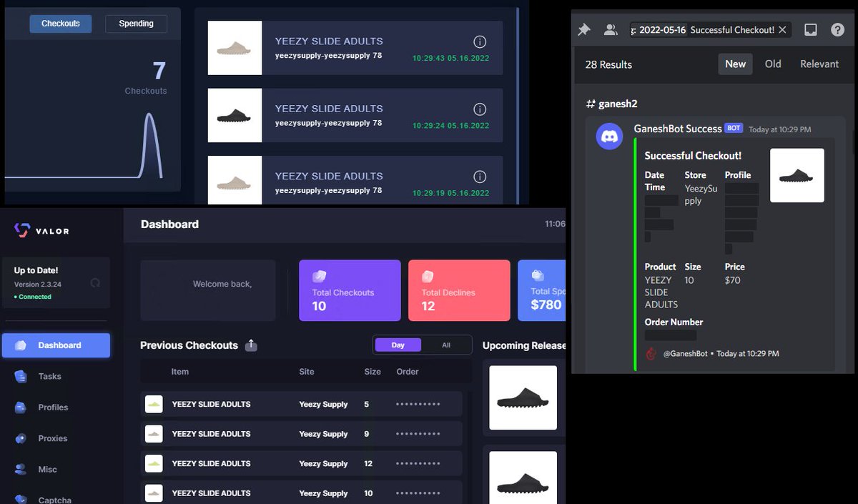Click the Version 2.3.24 text

click(x=39, y=284)
